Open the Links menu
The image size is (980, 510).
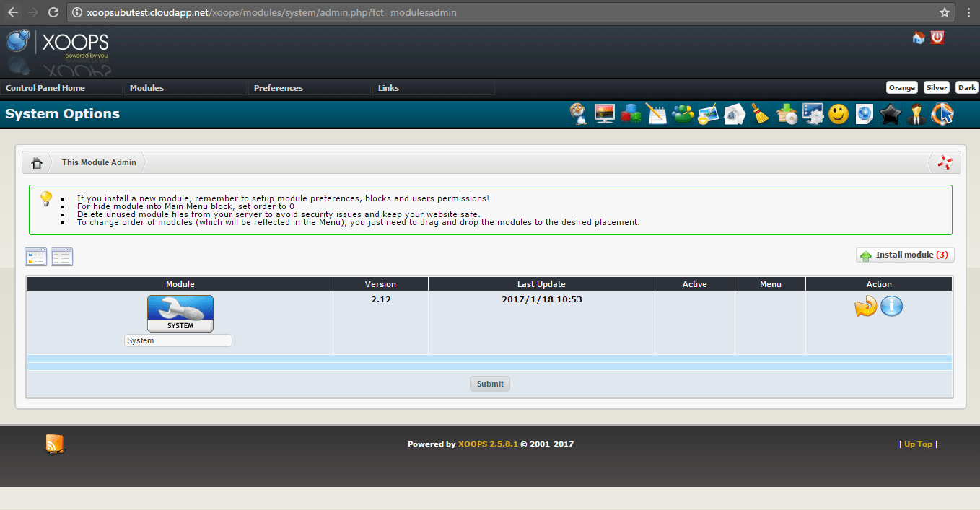tap(388, 88)
